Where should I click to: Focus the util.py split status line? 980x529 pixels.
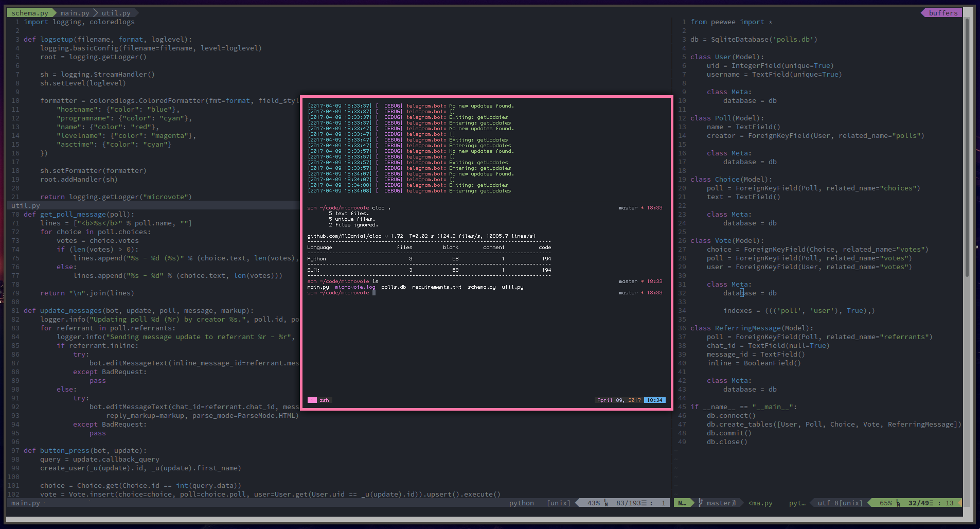pos(26,205)
